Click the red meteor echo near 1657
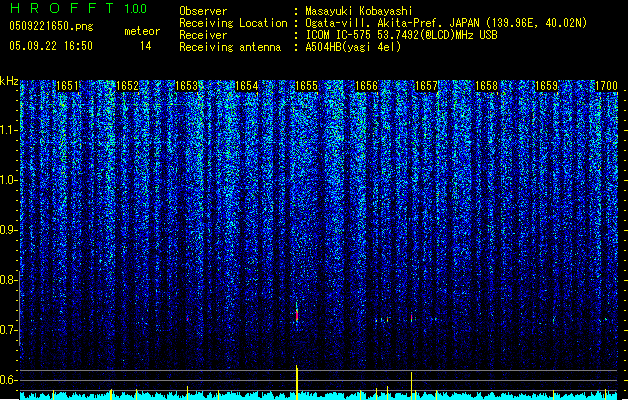Screen dimensions: 629x400 coord(412,318)
